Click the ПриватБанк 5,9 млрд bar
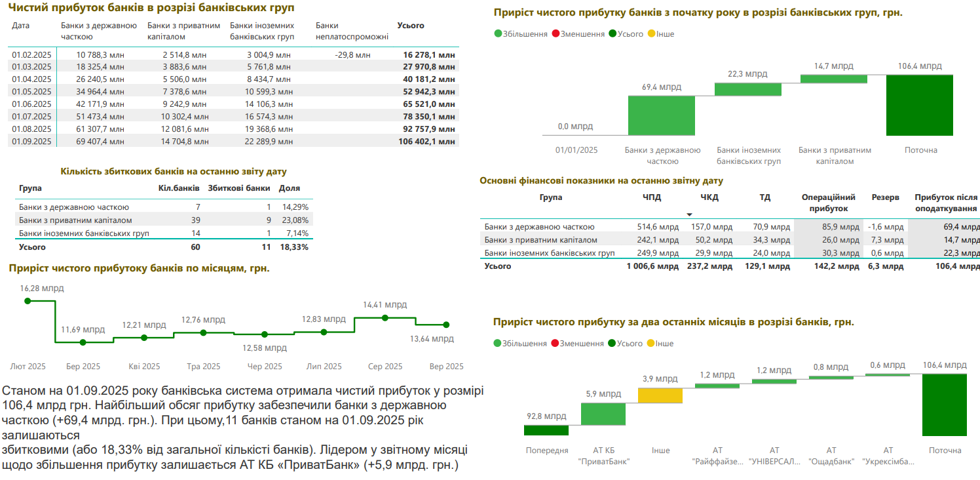This screenshot has width=980, height=480. pyautogui.click(x=603, y=414)
